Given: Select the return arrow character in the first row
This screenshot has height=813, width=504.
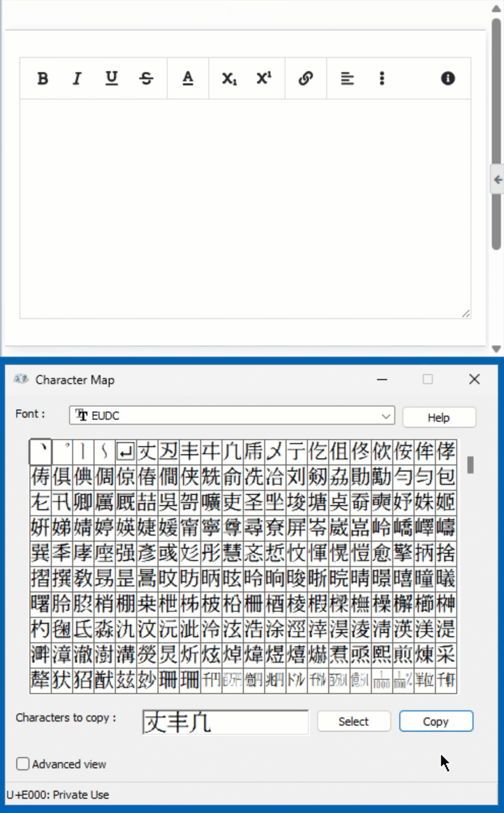Looking at the screenshot, I should [x=125, y=452].
